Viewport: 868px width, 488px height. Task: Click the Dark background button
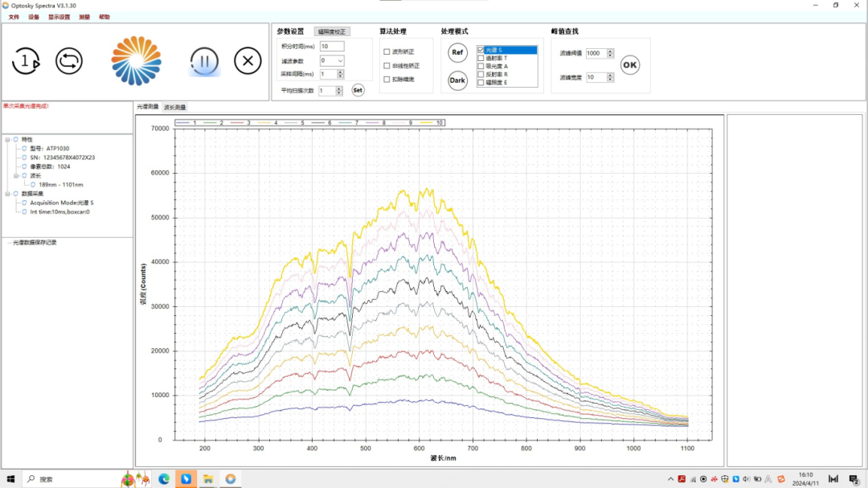point(457,80)
